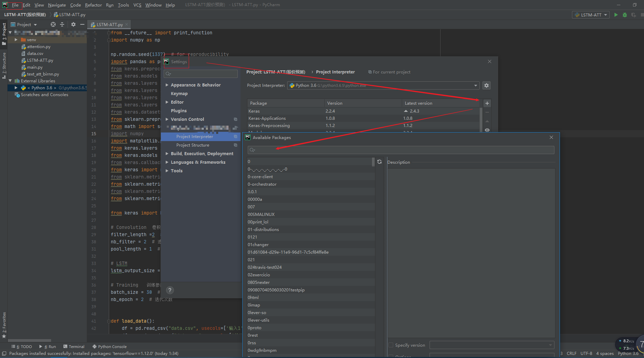Toggle show early releases eye icon
Viewport: 644px width, 358px height.
(x=487, y=130)
